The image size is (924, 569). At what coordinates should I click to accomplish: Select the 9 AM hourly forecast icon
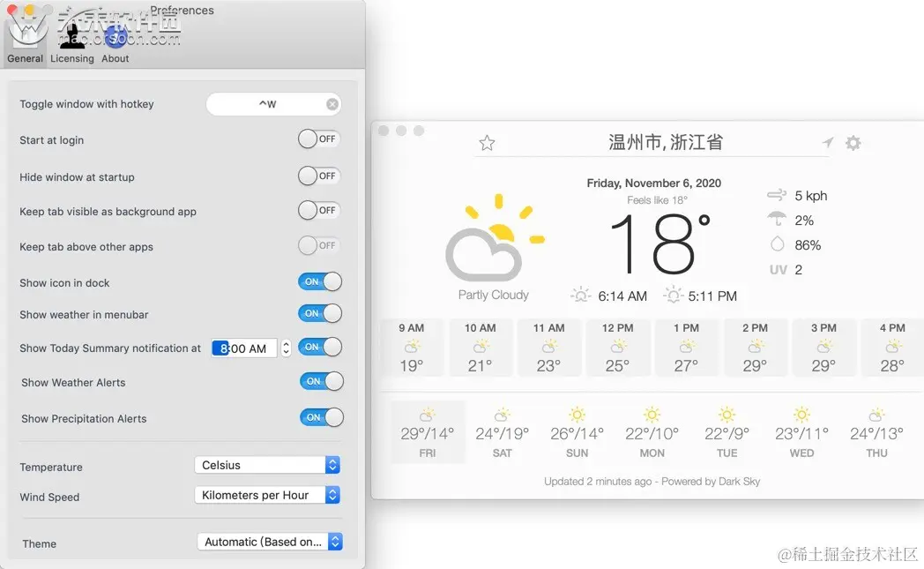(412, 346)
